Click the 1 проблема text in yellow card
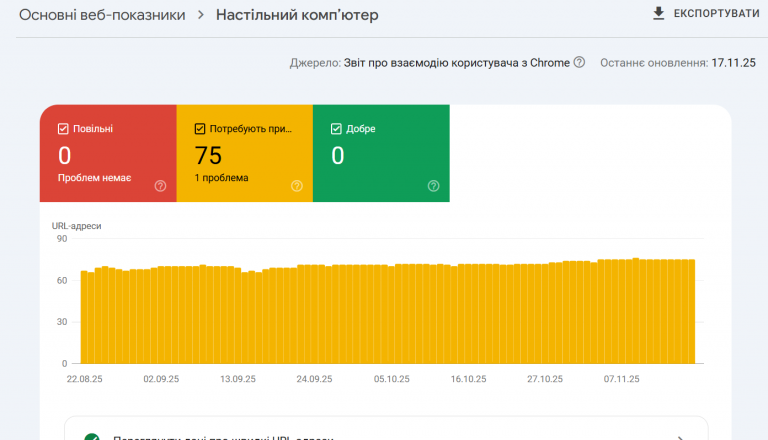 point(221,178)
